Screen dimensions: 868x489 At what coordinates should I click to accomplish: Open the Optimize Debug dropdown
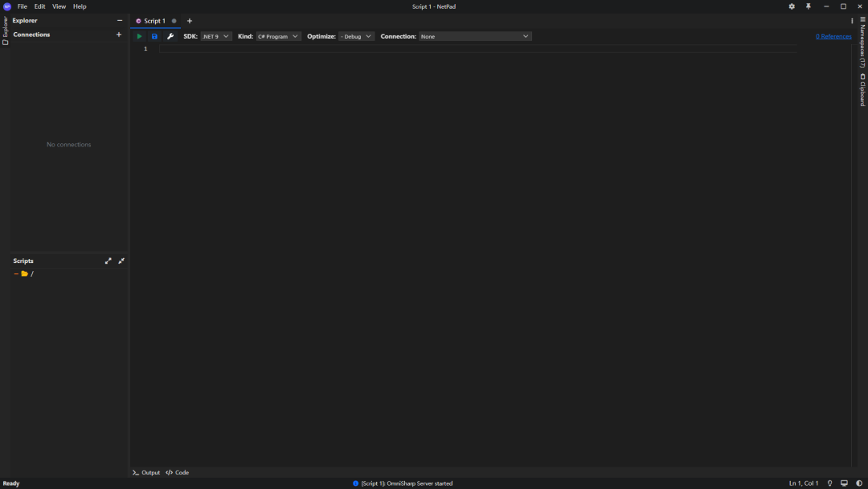coord(356,36)
